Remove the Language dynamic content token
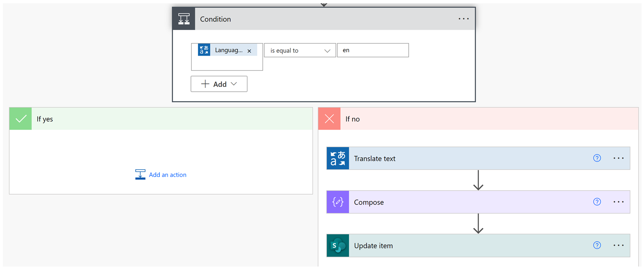The image size is (644, 269). 249,50
